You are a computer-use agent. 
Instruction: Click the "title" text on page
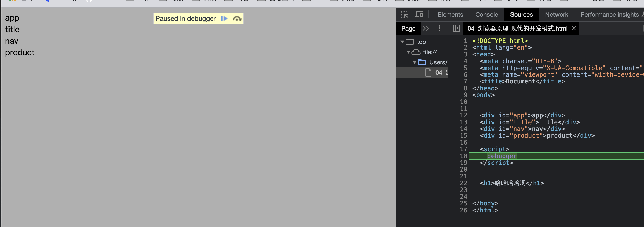12,29
